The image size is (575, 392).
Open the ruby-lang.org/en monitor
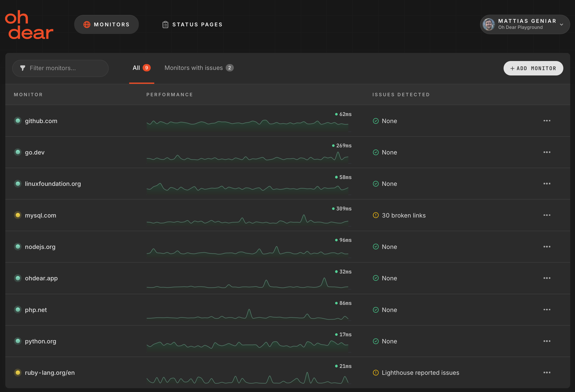pos(50,373)
